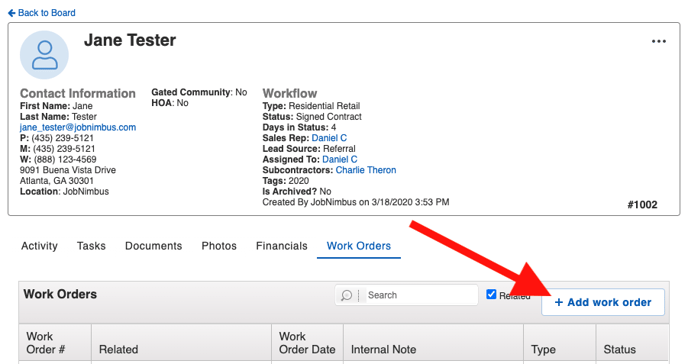Open the three-dot more options menu

pyautogui.click(x=659, y=41)
